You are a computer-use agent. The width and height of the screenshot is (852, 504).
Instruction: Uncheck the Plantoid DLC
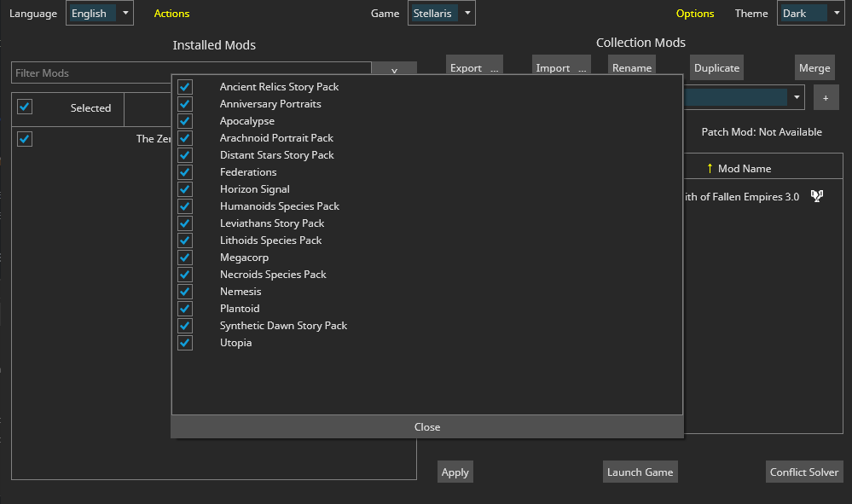tap(185, 309)
